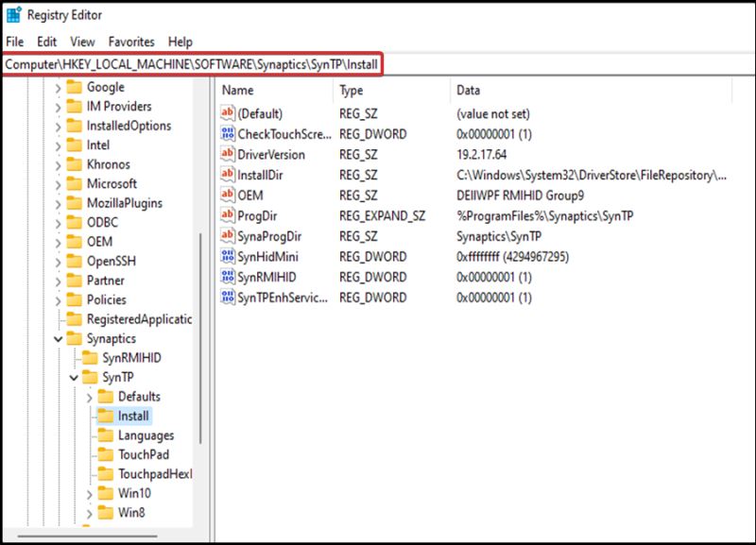756x545 pixels.
Task: Expand the Microsoft key node
Action: 59,183
